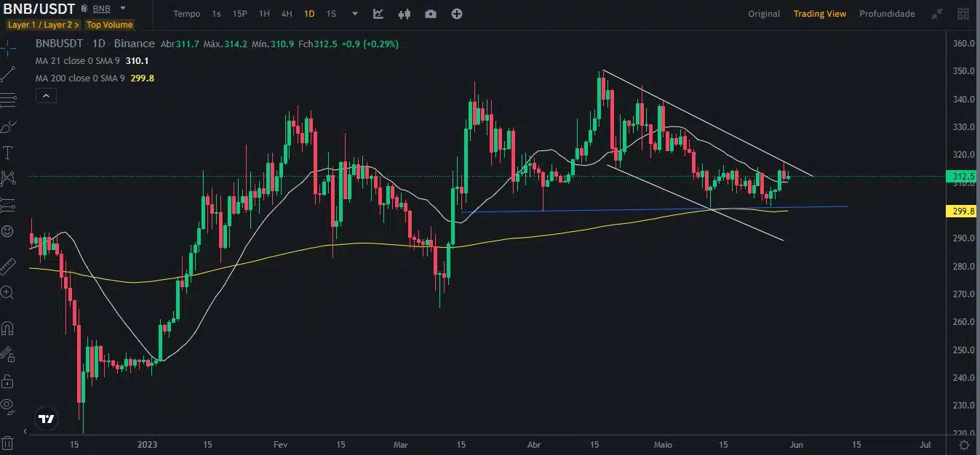Image resolution: width=980 pixels, height=455 pixels.
Task: Select the crosshair cursor tool
Action: click(7, 49)
